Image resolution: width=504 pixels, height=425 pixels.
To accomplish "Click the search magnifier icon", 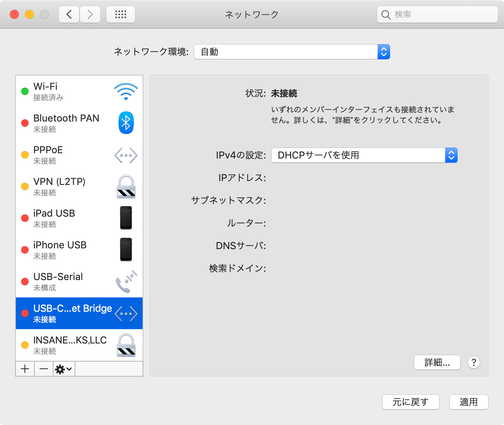I will click(386, 15).
